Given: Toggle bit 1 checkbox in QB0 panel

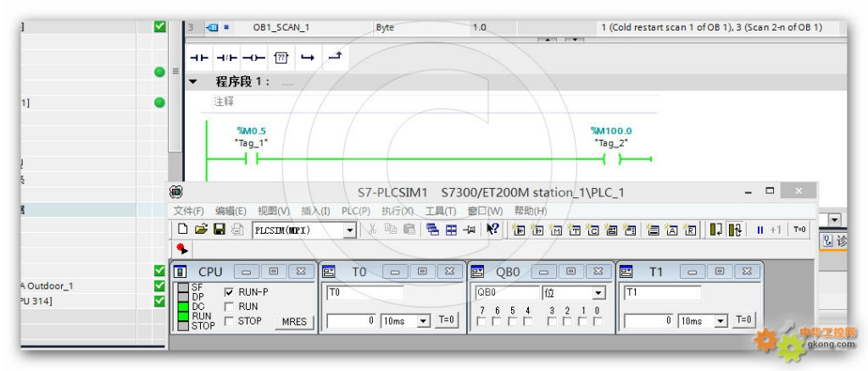Looking at the screenshot, I should 582,321.
